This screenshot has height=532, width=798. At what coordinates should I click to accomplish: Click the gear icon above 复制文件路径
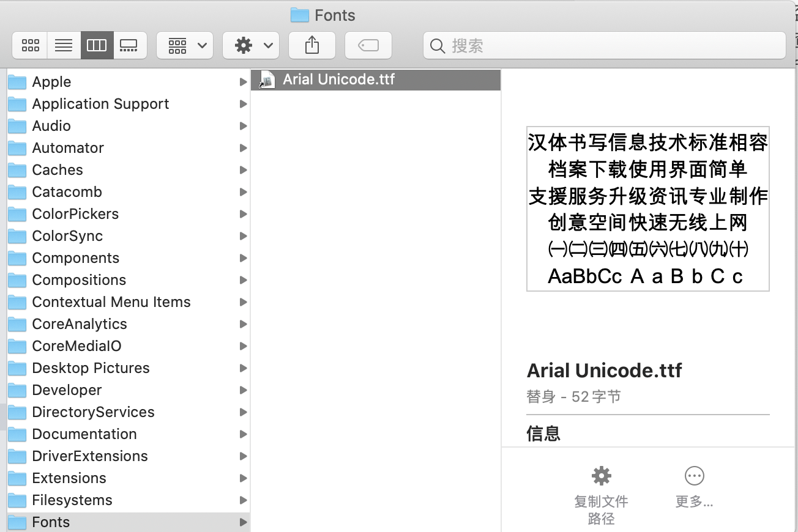601,475
